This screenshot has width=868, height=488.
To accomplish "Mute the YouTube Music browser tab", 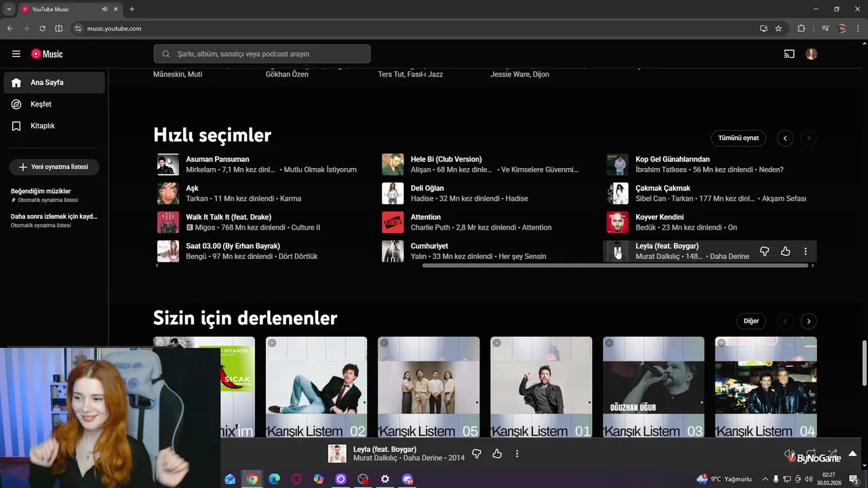I will tap(104, 9).
